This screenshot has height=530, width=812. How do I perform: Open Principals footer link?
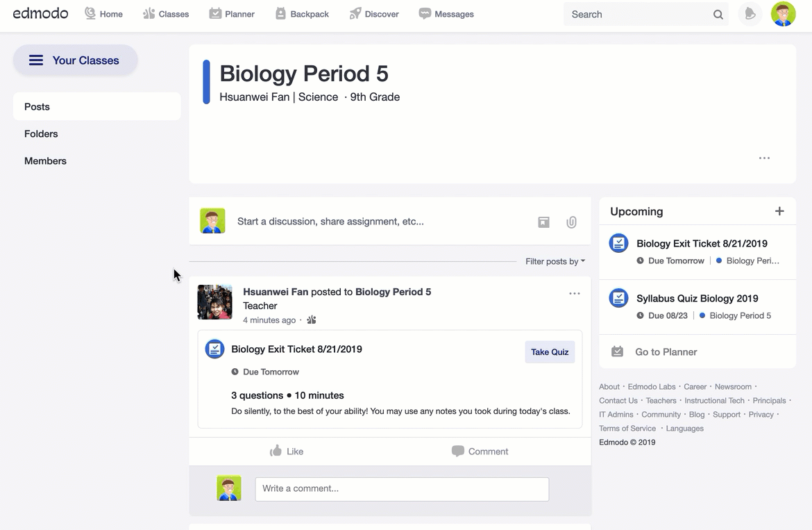click(x=769, y=401)
